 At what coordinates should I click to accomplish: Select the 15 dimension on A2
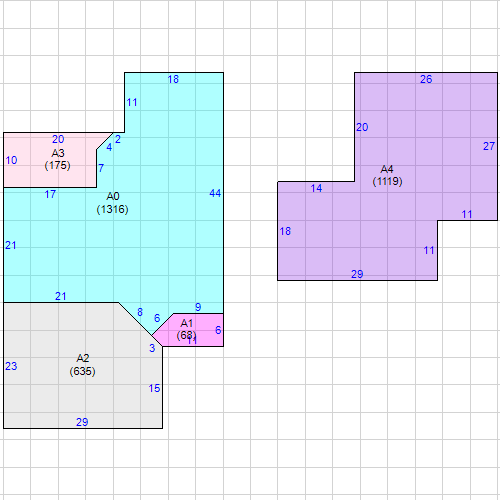click(x=154, y=388)
